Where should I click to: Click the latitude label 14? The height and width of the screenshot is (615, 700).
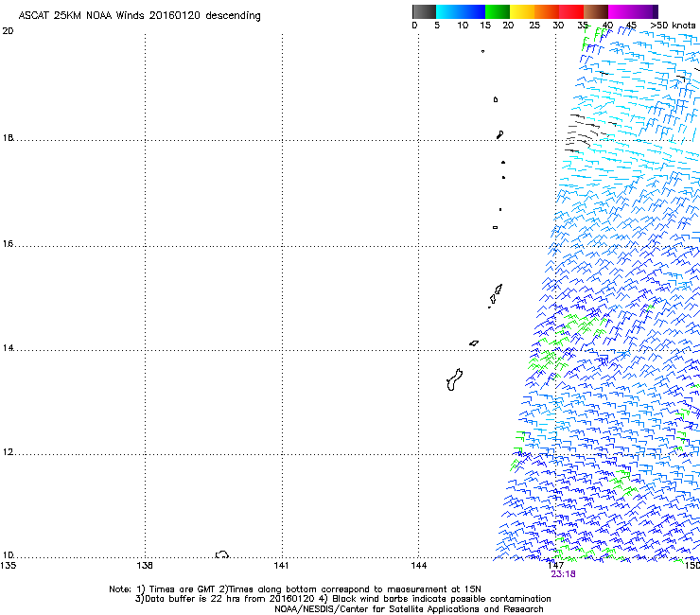click(8, 348)
